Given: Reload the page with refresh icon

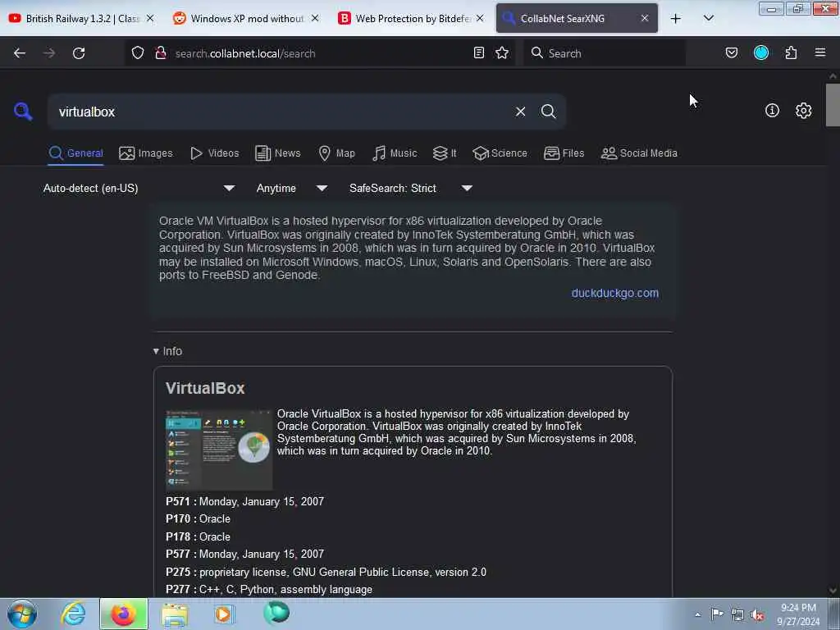Looking at the screenshot, I should [x=79, y=53].
